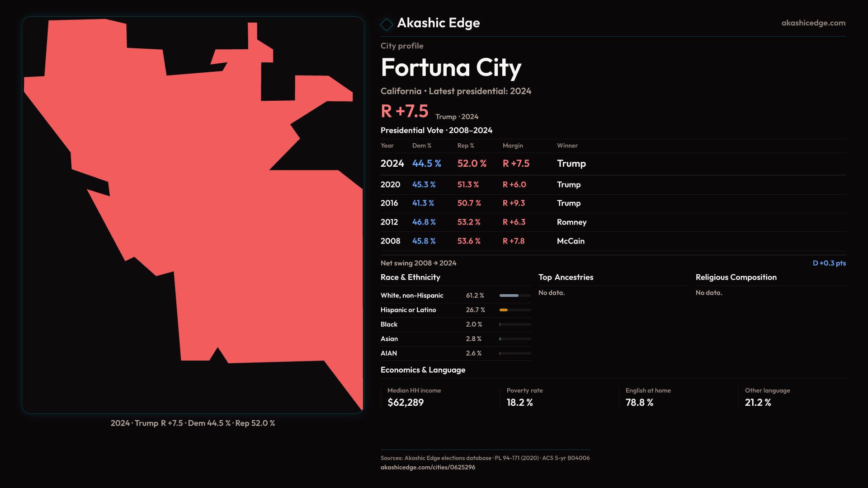Click the D +0.3 pts net swing value
Viewport: 868px width, 488px height.
829,263
